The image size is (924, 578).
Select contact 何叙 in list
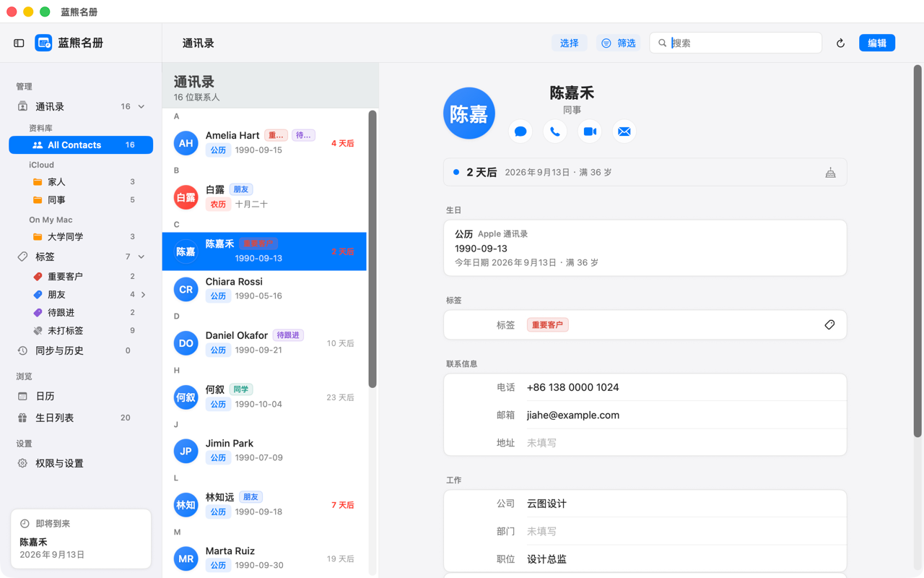coord(264,397)
